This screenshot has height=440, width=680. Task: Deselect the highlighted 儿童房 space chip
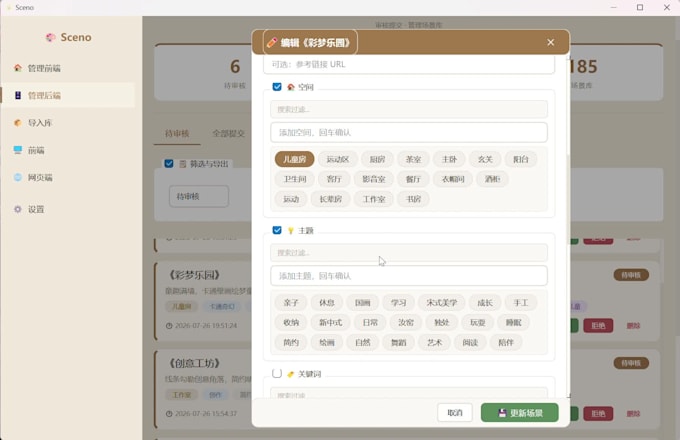(294, 159)
